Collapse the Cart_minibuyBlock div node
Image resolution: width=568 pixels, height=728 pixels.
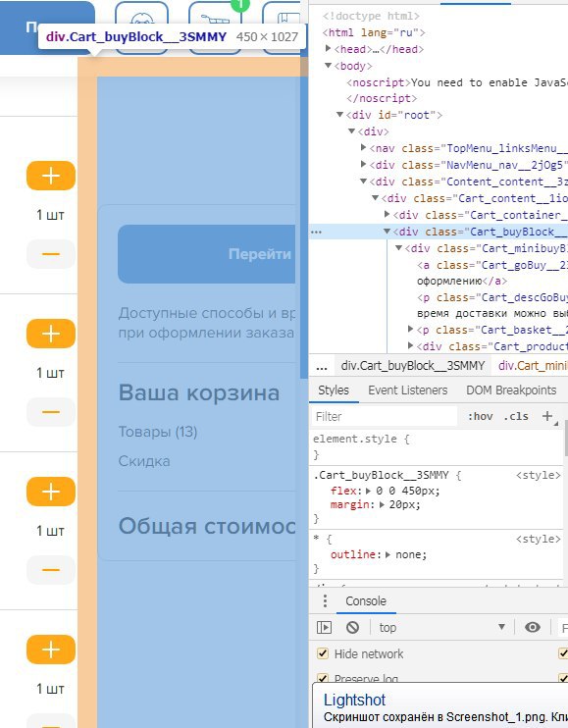[x=398, y=248]
